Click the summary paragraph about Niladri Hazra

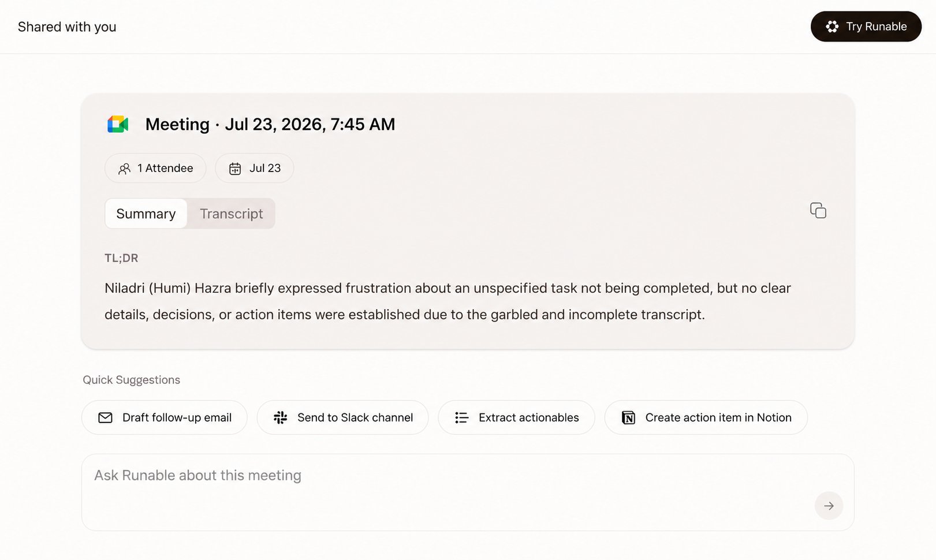pos(448,301)
